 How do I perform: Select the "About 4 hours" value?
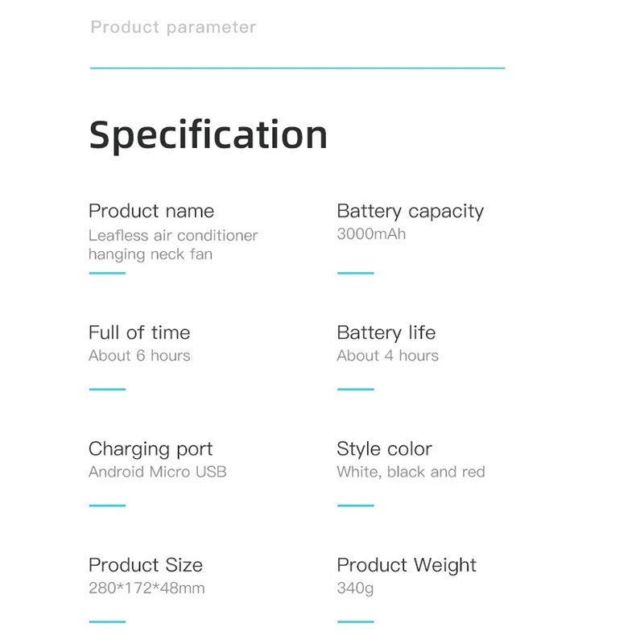[388, 356]
